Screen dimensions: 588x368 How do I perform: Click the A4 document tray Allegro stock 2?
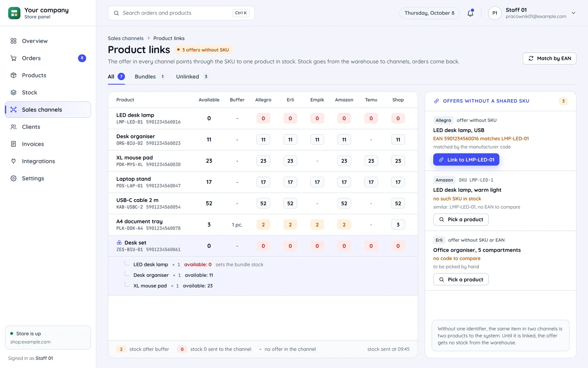263,225
